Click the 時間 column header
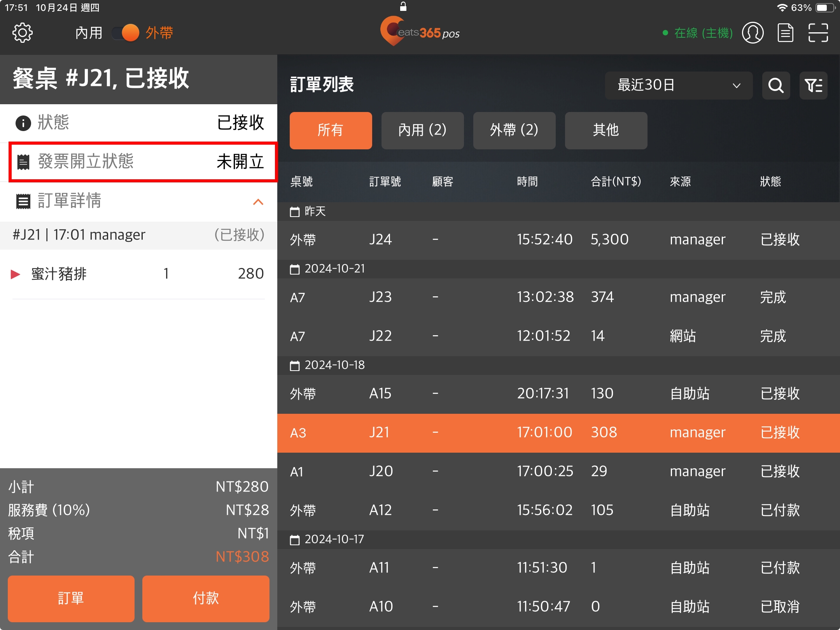840x630 pixels. [x=527, y=182]
